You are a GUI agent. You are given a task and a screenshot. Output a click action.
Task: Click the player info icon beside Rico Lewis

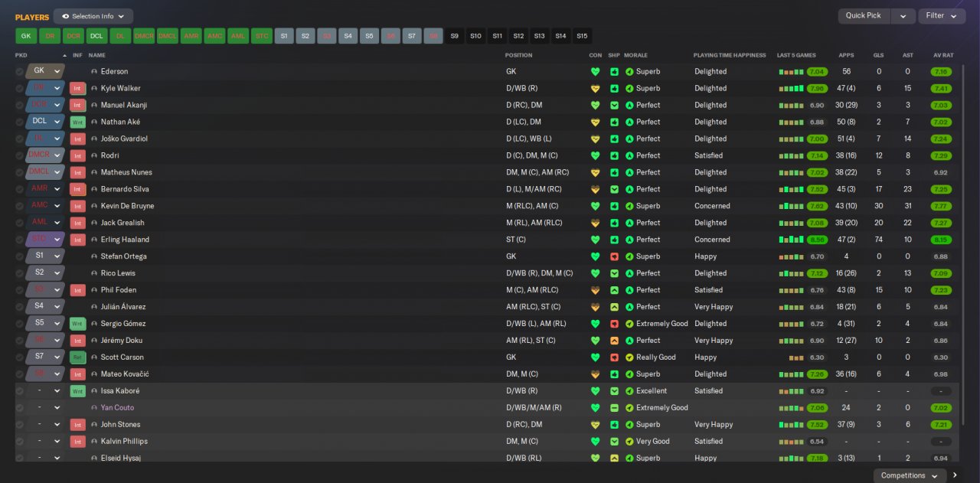[94, 273]
